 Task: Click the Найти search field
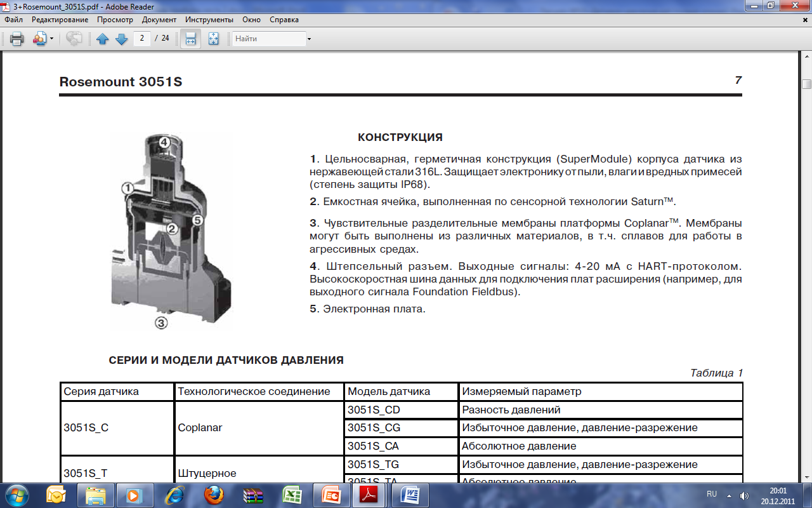point(268,39)
